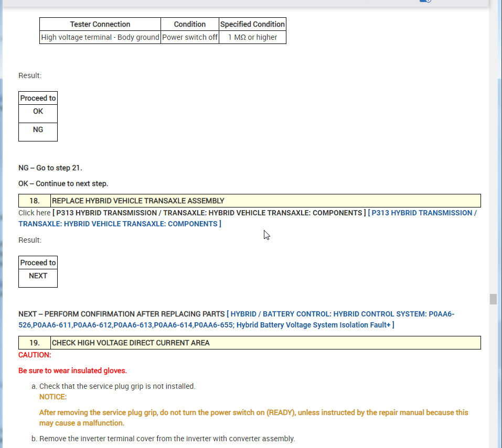Click the 'NG – Go to step 21.' line
This screenshot has width=502, height=448.
coord(50,168)
